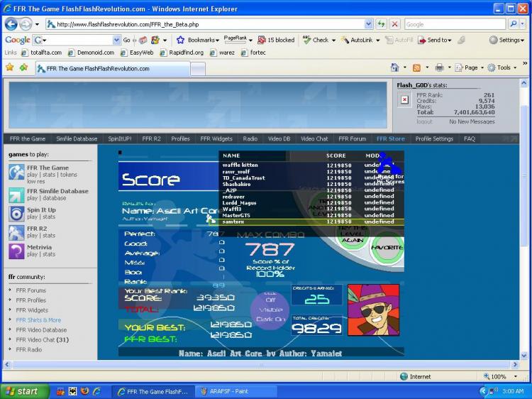Click the FFR R2 sidebar icon
Image resolution: width=532 pixels, height=399 pixels.
coord(16,232)
